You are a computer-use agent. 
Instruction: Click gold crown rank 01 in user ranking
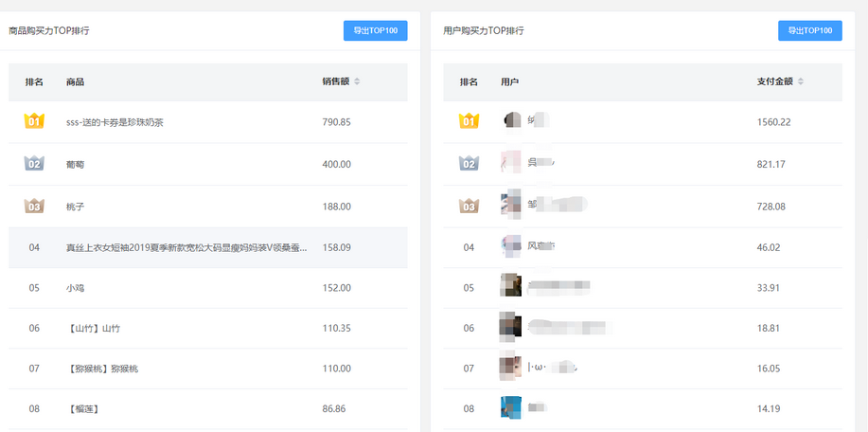tap(469, 121)
